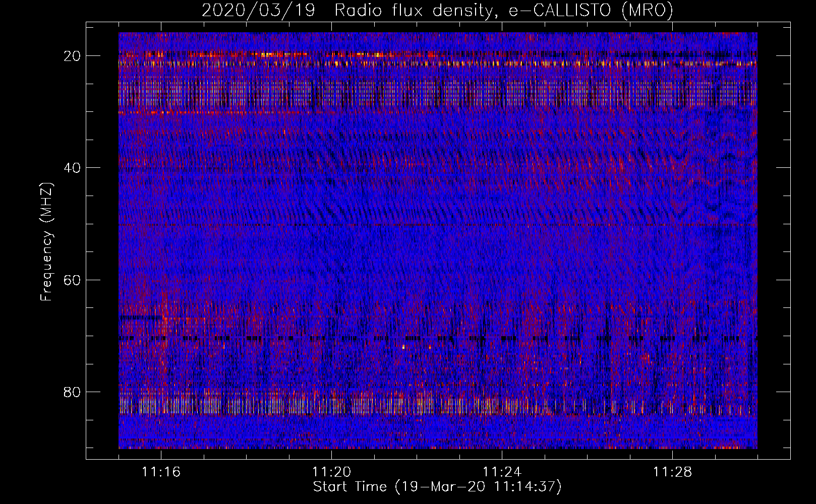Viewport: 816px width, 504px height.
Task: Click the 40 MHz frequency tick label
Action: 73,168
